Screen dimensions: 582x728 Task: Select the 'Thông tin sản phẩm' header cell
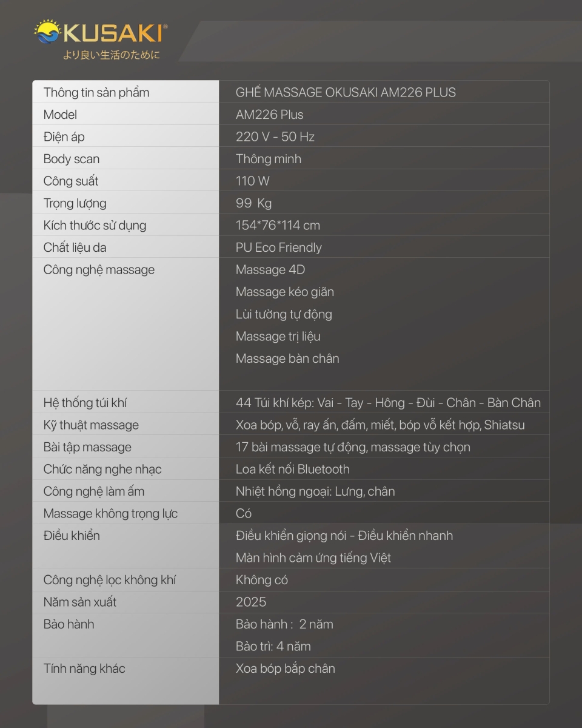(x=125, y=92)
